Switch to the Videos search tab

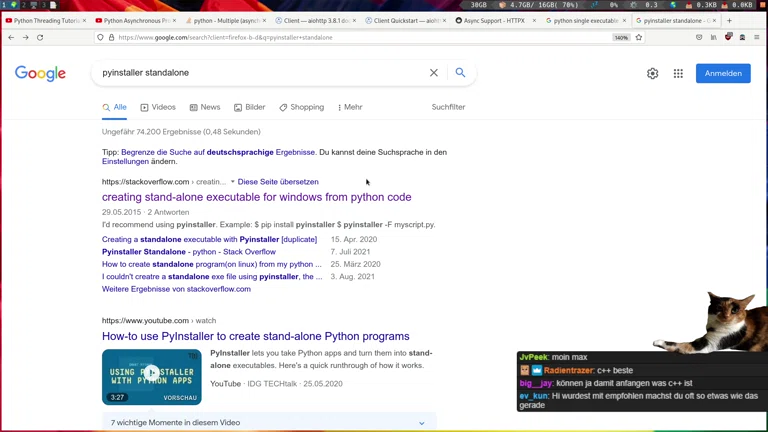(x=158, y=107)
